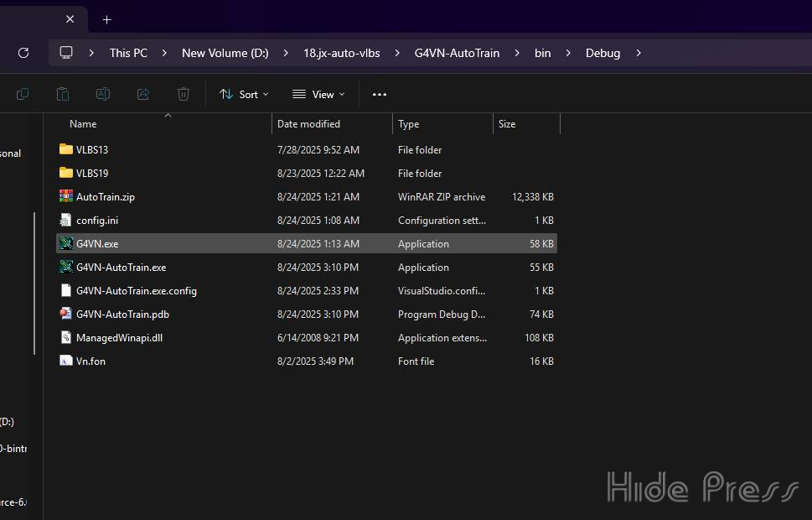This screenshot has height=520, width=812.
Task: Select the VLBS13 folder
Action: (91, 150)
